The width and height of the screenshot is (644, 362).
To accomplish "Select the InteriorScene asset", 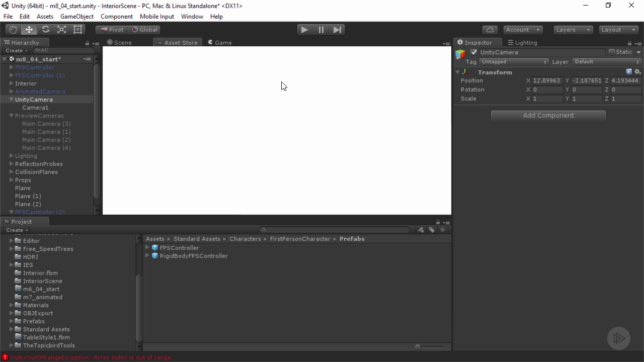I will (x=43, y=281).
